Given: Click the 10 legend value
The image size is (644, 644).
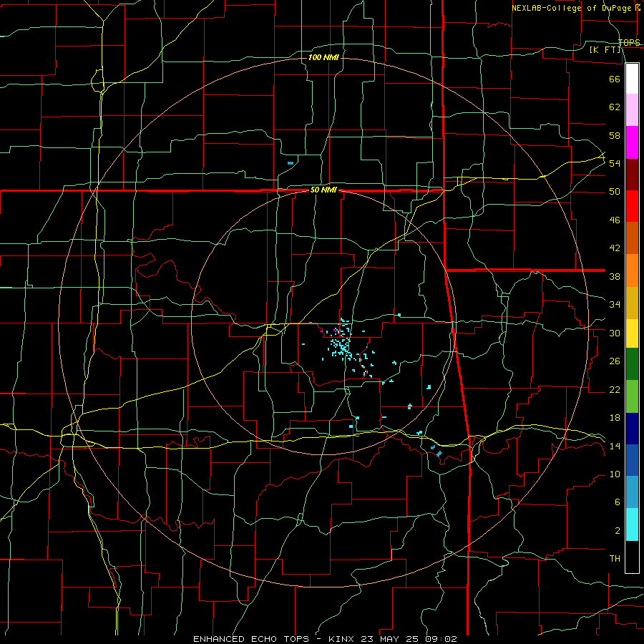Looking at the screenshot, I should (615, 474).
